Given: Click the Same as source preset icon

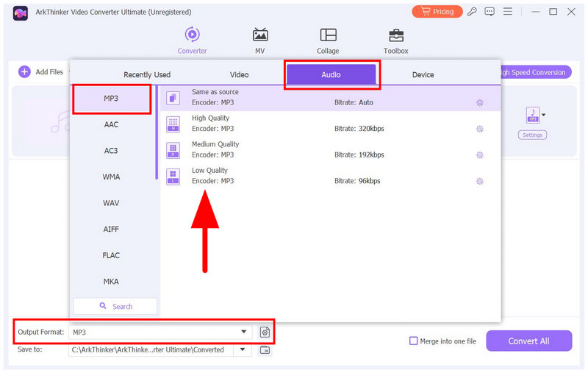Looking at the screenshot, I should 173,98.
